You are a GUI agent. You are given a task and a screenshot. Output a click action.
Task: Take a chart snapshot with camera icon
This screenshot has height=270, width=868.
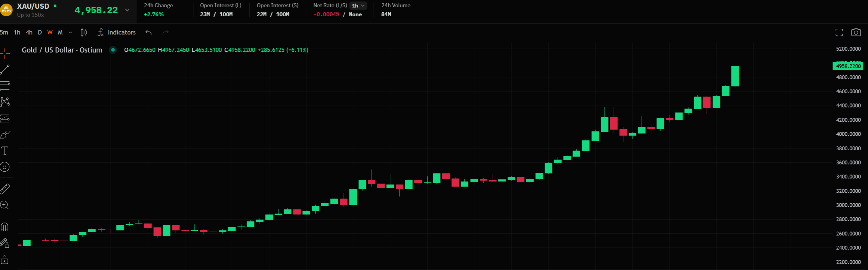pos(856,32)
